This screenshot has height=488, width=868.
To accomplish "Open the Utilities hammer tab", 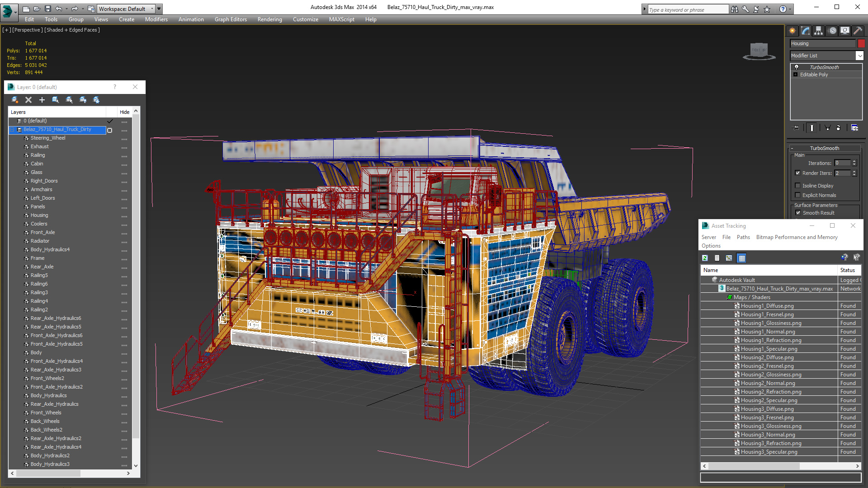I will click(858, 31).
